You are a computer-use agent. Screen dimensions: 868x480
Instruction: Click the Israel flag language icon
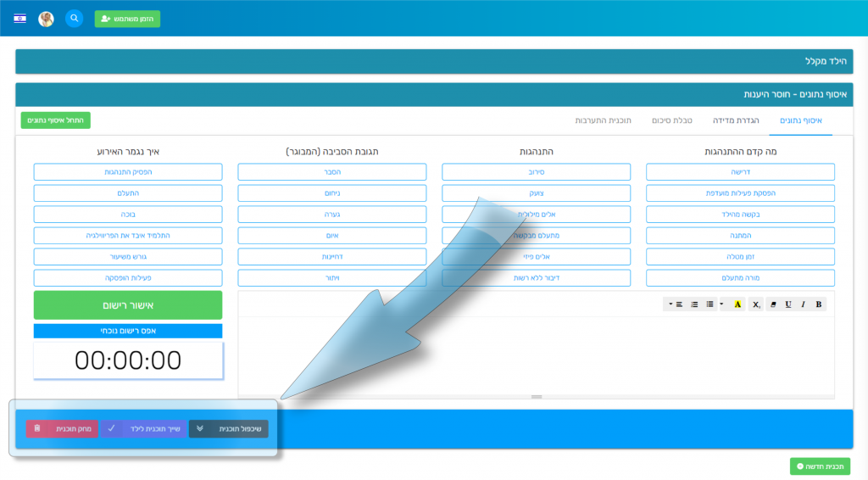pos(20,19)
